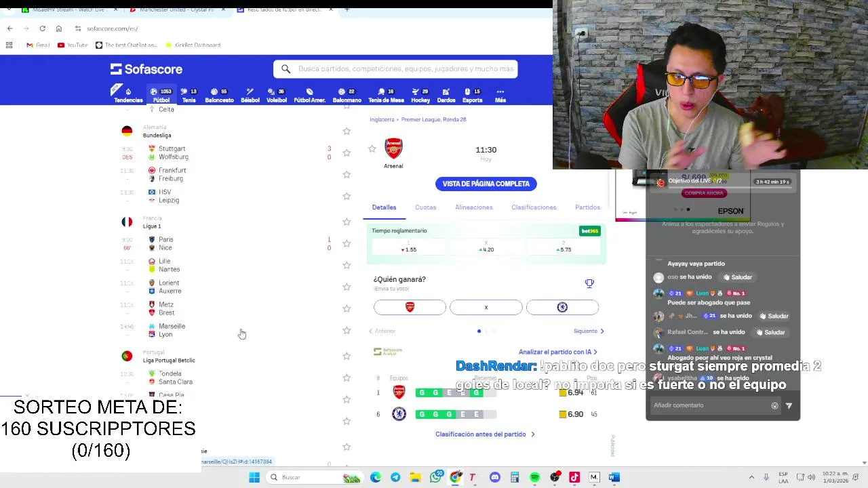The height and width of the screenshot is (488, 868).
Task: Go back with Anterior arrow
Action: 382,331
